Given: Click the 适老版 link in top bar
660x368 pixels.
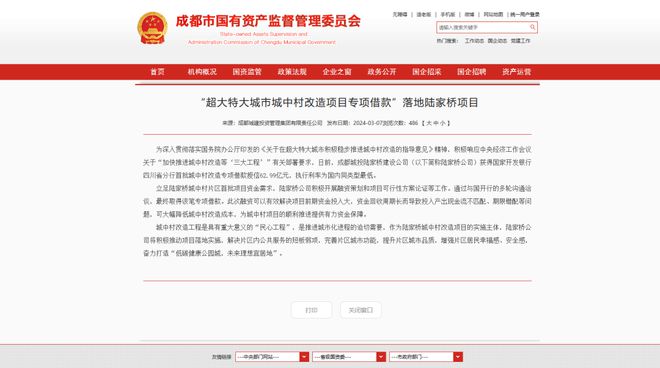Looking at the screenshot, I should pos(423,14).
